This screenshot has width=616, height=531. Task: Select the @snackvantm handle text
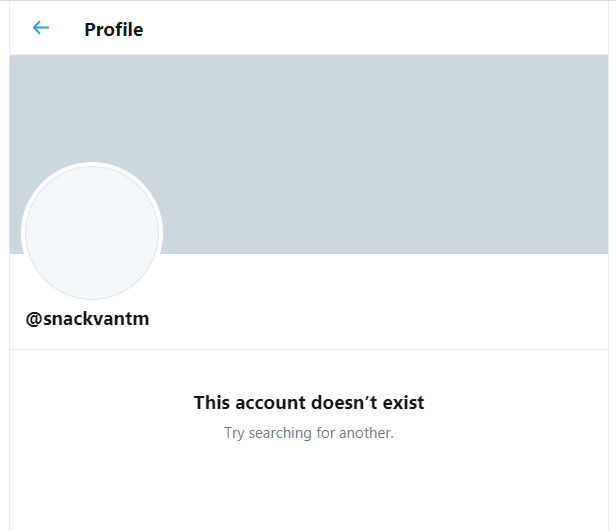[87, 319]
